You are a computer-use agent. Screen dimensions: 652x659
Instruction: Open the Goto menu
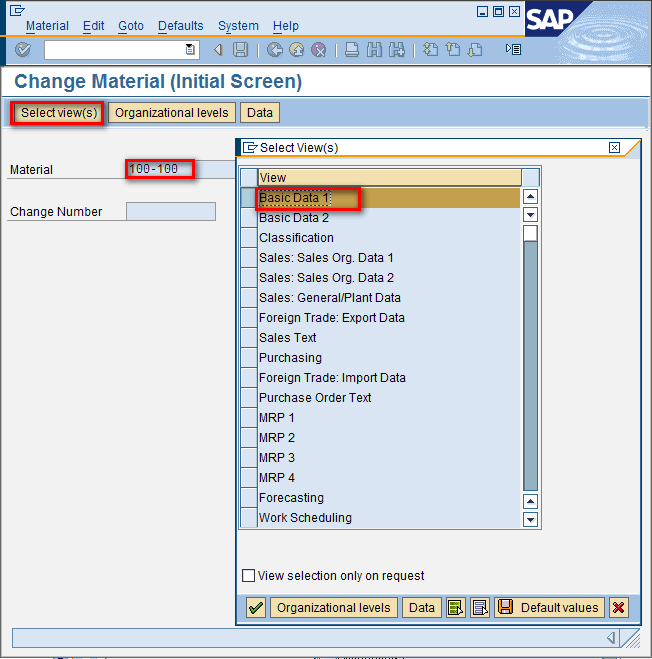click(130, 26)
